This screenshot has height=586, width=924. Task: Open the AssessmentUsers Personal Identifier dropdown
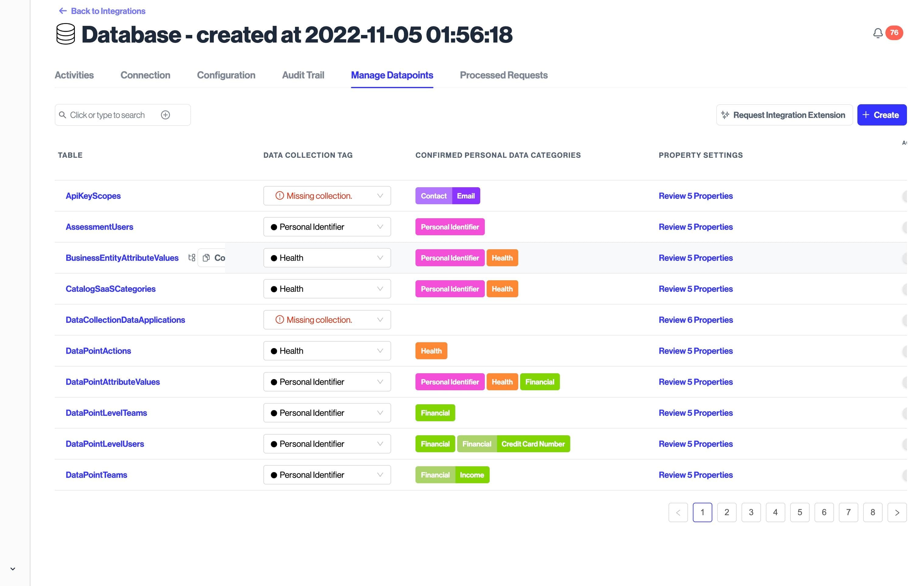point(327,227)
